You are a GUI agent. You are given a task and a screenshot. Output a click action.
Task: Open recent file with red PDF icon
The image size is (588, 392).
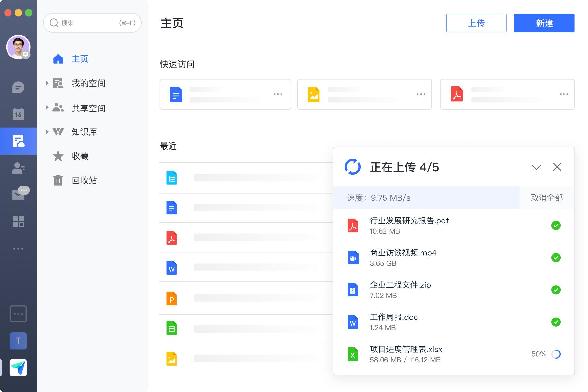[172, 238]
